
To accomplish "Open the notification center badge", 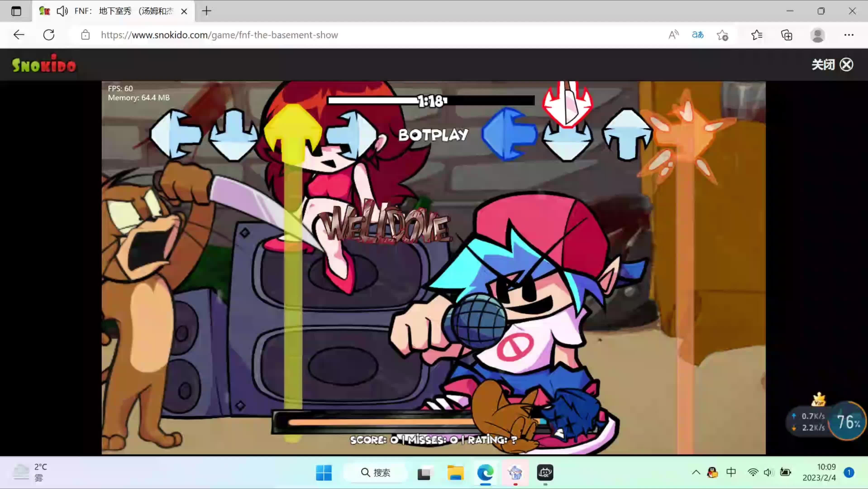I will 849,472.
